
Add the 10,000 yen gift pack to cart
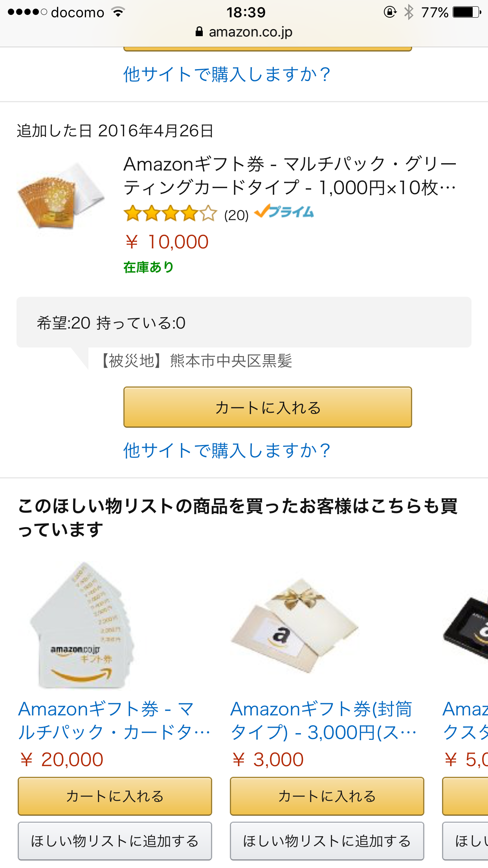(268, 407)
